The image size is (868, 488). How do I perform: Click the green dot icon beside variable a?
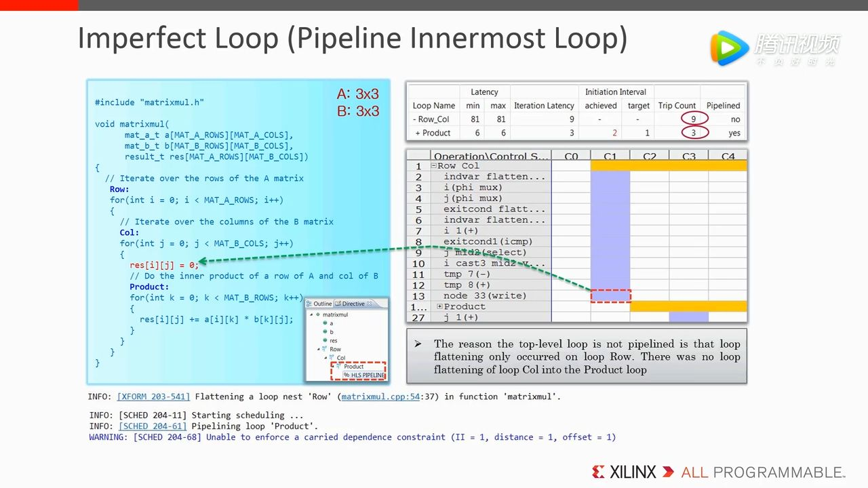(x=325, y=323)
